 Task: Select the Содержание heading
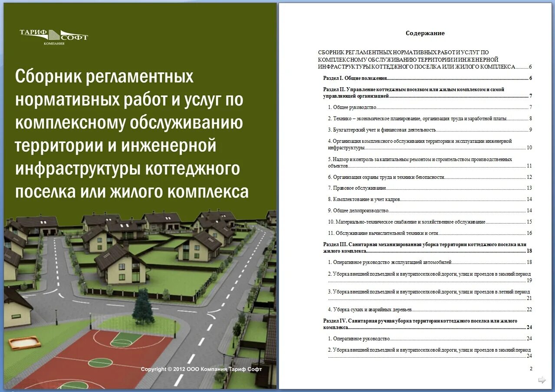425,33
